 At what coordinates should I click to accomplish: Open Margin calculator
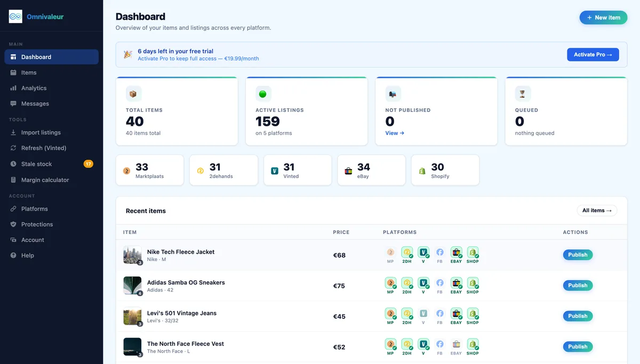click(x=51, y=180)
